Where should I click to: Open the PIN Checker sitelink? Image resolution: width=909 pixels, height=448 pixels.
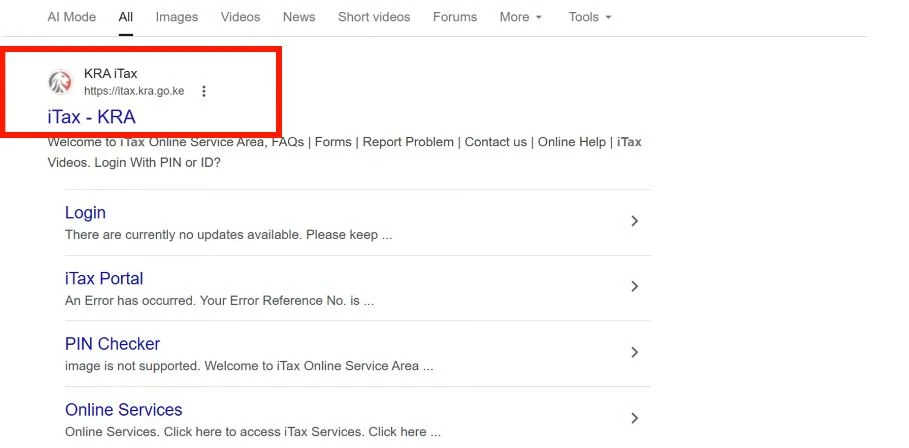click(112, 344)
